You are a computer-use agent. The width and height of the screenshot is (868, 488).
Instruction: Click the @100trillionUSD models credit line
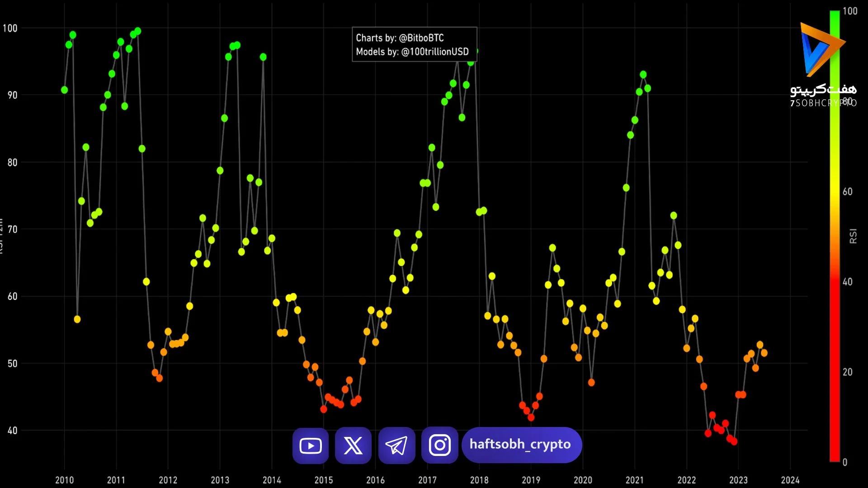point(412,52)
